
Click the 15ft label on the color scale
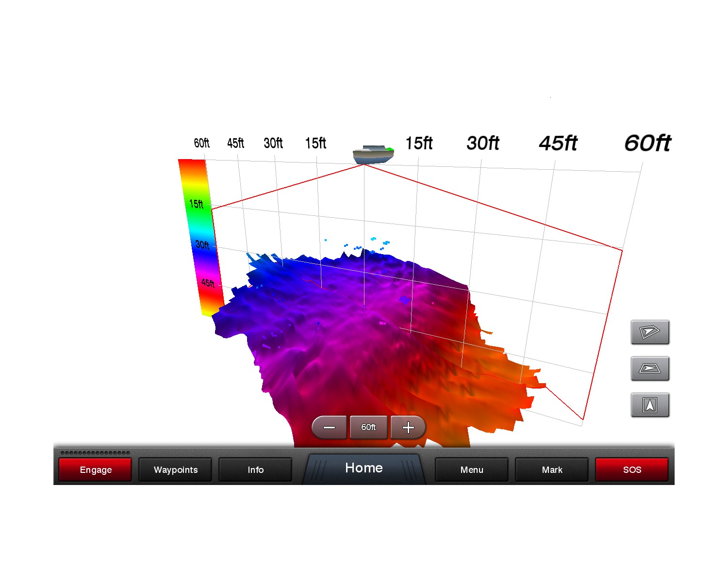coord(197,204)
